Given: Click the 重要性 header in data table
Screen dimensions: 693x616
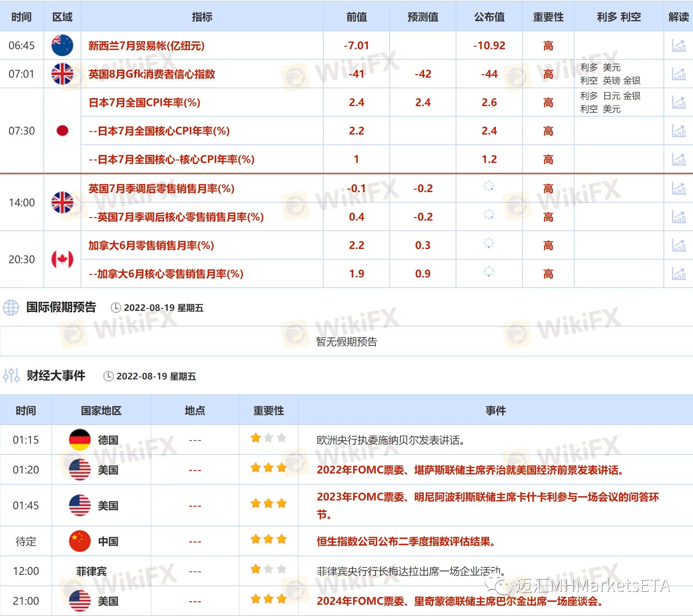Looking at the screenshot, I should pos(548,17).
